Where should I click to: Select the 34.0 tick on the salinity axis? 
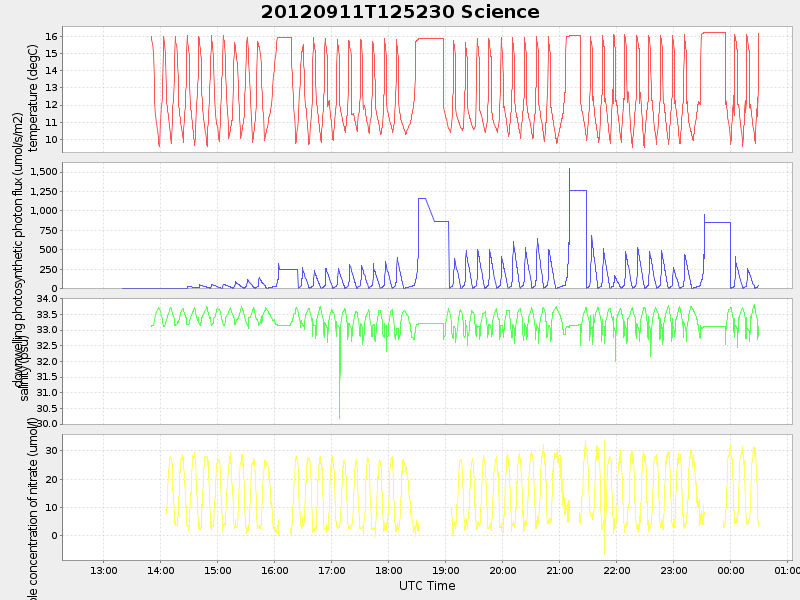tap(47, 299)
